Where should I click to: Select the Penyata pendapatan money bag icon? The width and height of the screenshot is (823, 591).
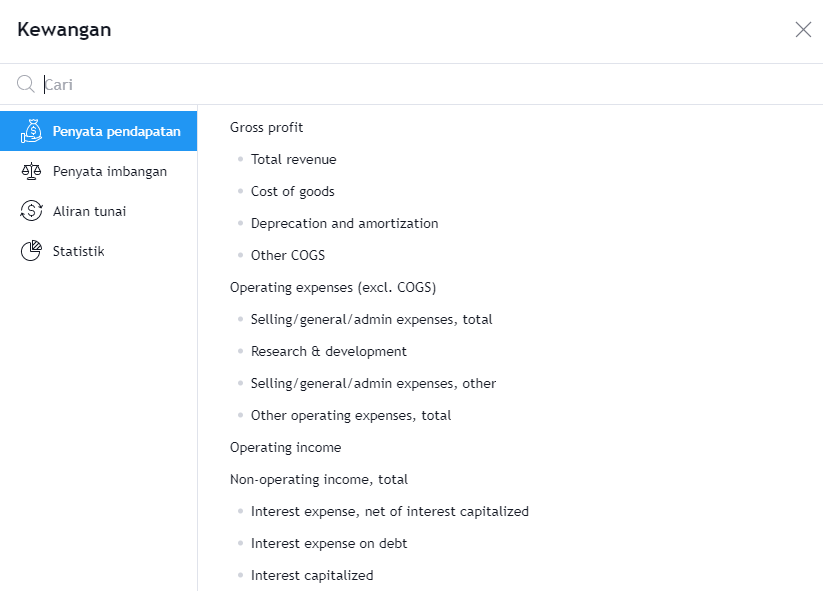[x=33, y=130]
